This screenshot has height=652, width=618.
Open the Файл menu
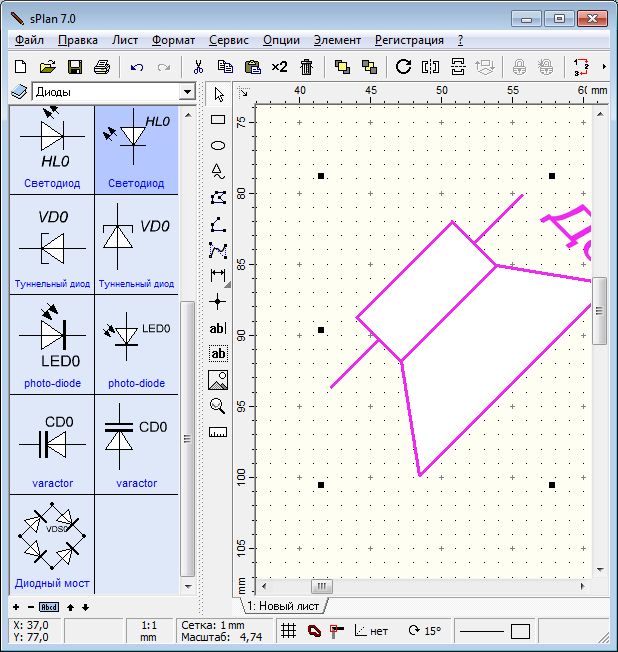29,40
